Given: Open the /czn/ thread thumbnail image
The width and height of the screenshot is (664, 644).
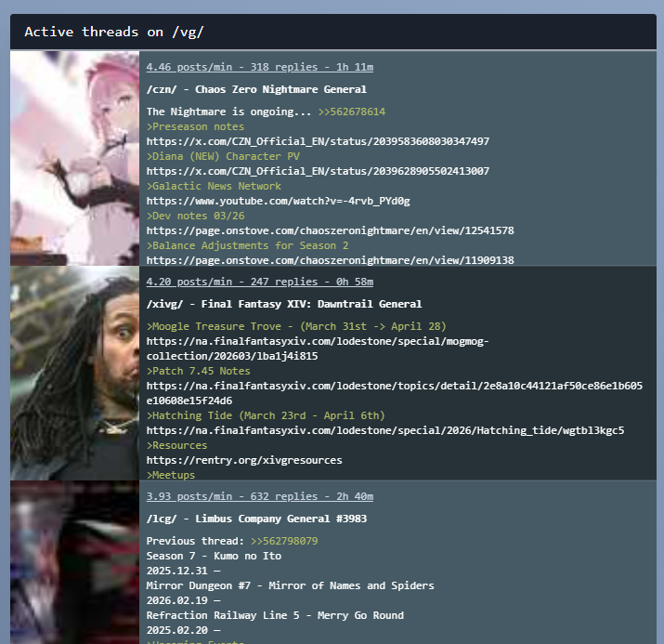Looking at the screenshot, I should [x=74, y=159].
